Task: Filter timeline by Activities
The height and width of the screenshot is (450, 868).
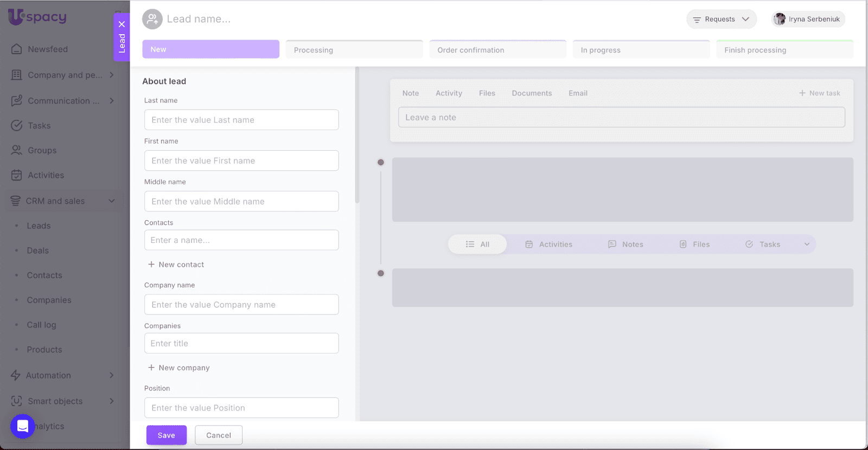Action: point(548,245)
